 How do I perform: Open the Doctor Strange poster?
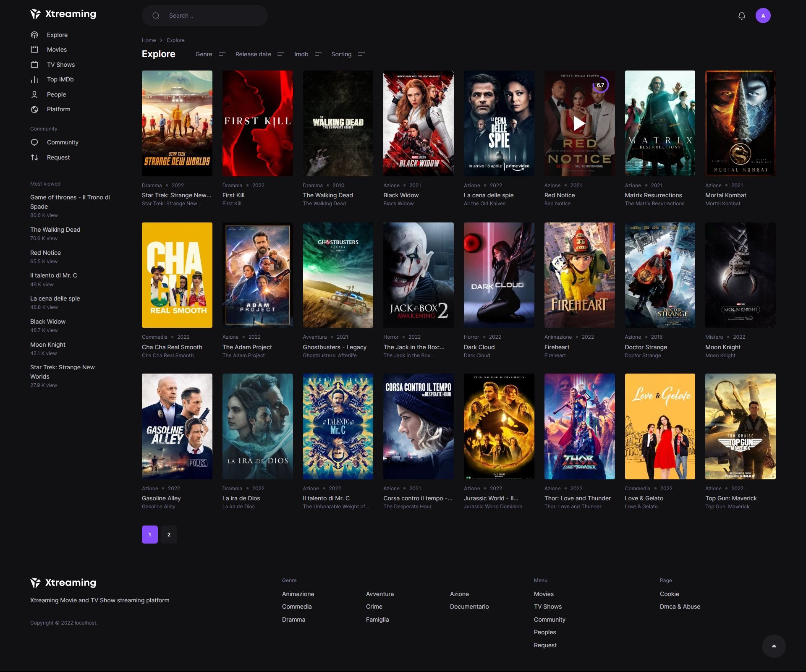click(660, 275)
